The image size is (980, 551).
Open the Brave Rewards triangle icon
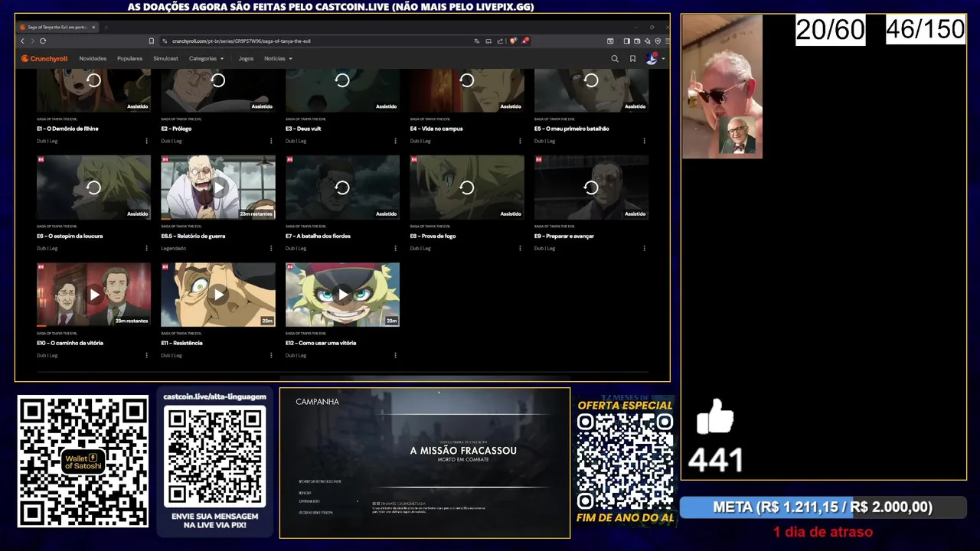point(525,41)
